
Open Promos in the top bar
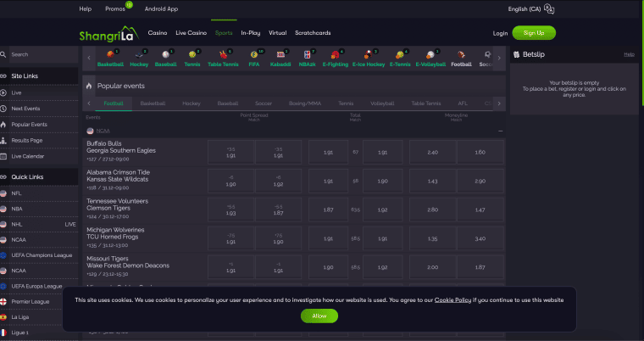coord(115,8)
